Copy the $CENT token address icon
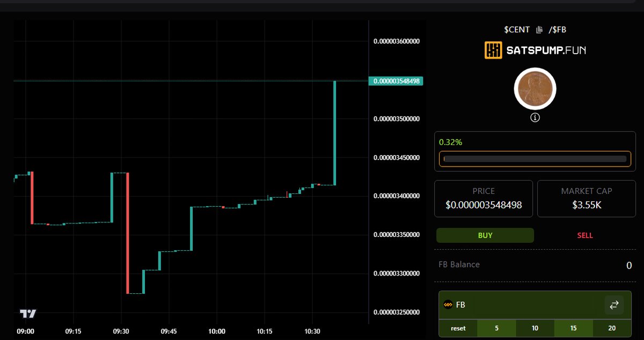This screenshot has width=644, height=340. (x=540, y=30)
